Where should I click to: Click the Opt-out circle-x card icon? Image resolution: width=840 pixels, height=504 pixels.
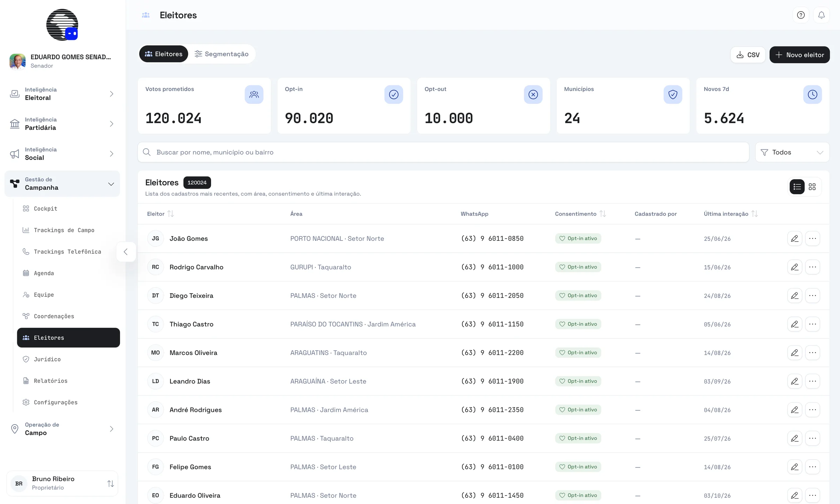(533, 94)
